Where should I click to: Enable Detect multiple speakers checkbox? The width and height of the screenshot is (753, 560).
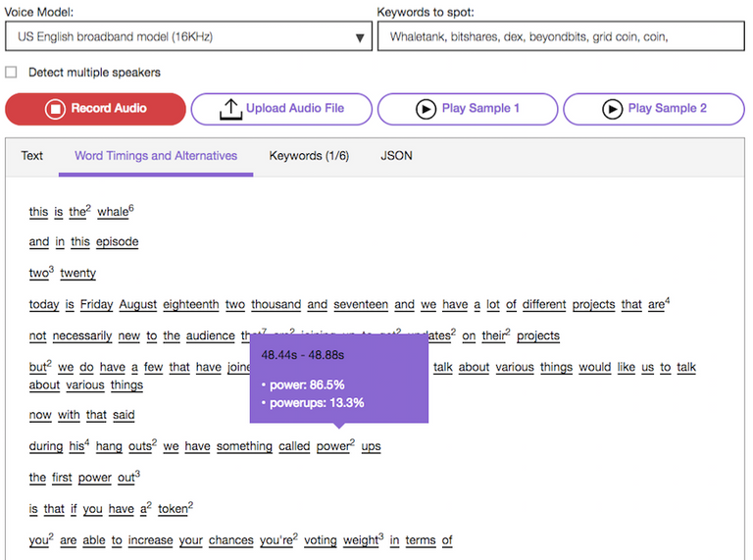coord(11,73)
